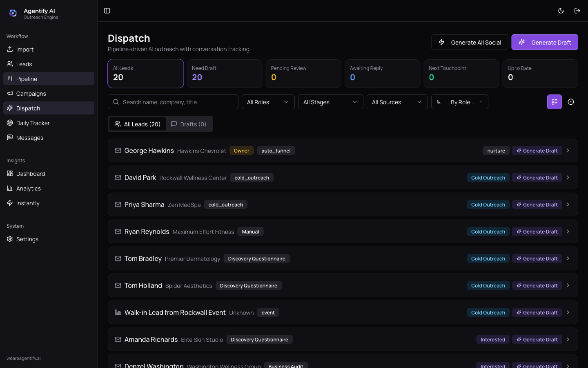Open the Import section in the sidebar
The image size is (588, 368).
(24, 49)
